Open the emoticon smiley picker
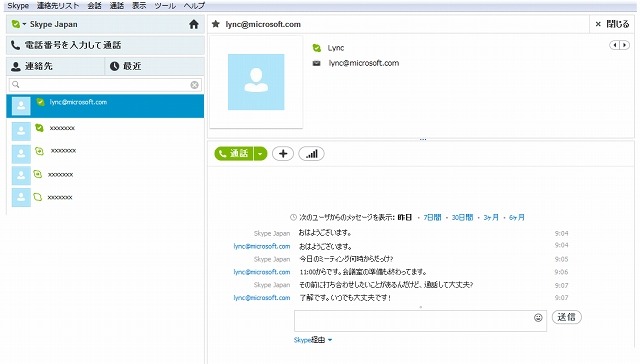The height and width of the screenshot is (364, 640). point(538,317)
